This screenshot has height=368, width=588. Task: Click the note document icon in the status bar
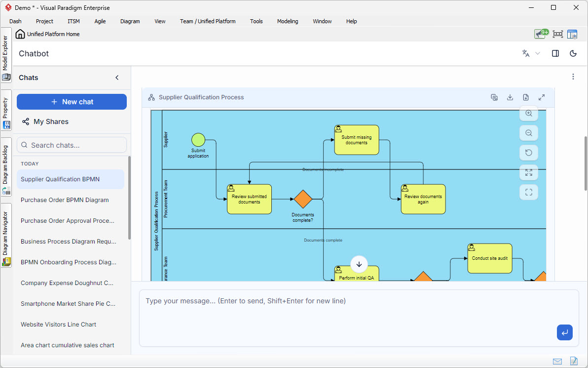coord(574,361)
